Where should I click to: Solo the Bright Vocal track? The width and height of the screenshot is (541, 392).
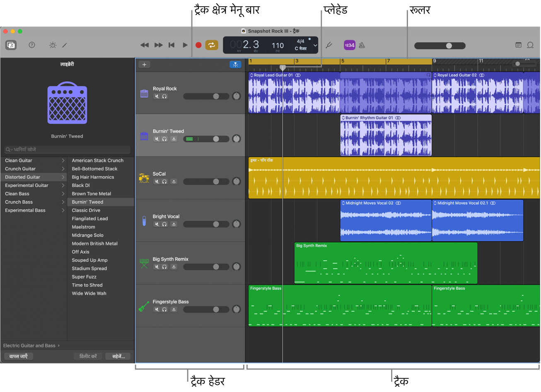pyautogui.click(x=164, y=224)
